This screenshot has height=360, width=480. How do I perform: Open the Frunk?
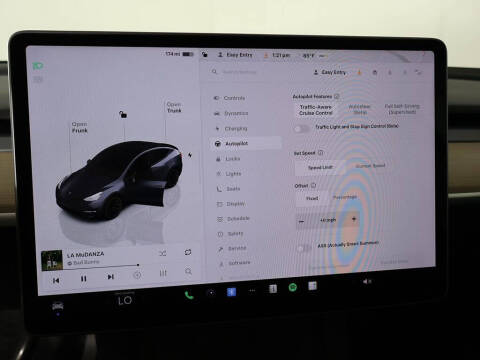[x=80, y=127]
